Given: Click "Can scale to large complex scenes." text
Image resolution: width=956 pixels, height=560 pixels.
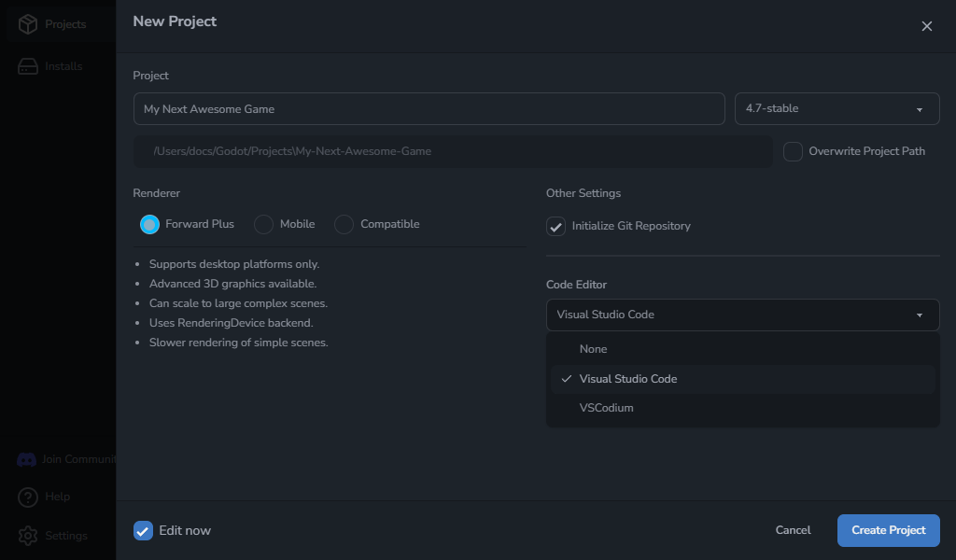Looking at the screenshot, I should (238, 303).
